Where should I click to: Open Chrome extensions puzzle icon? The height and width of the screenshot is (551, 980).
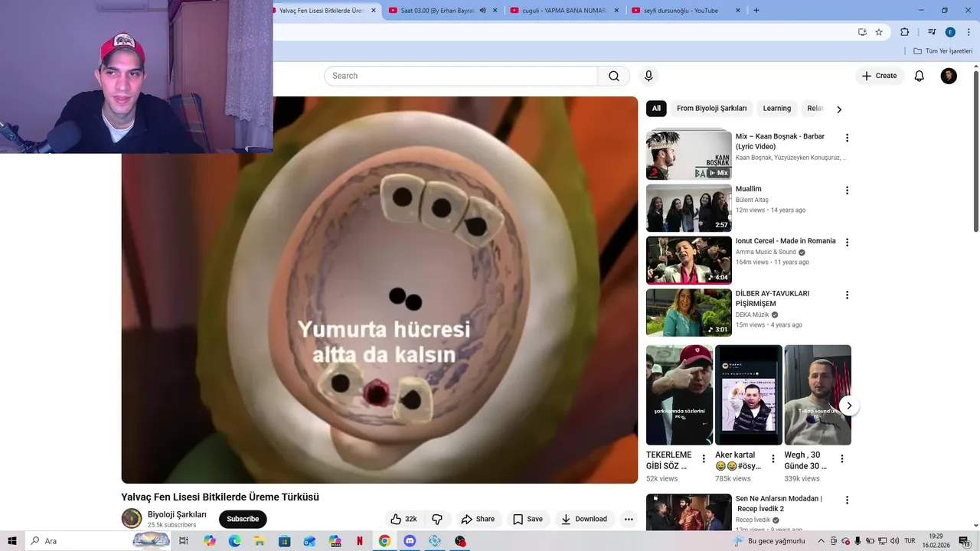click(x=904, y=32)
